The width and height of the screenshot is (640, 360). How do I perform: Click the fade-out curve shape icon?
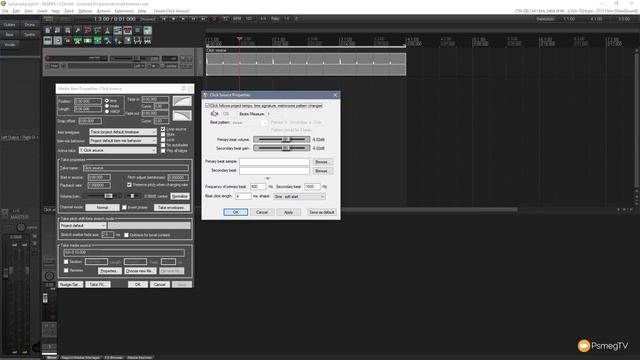(x=182, y=116)
